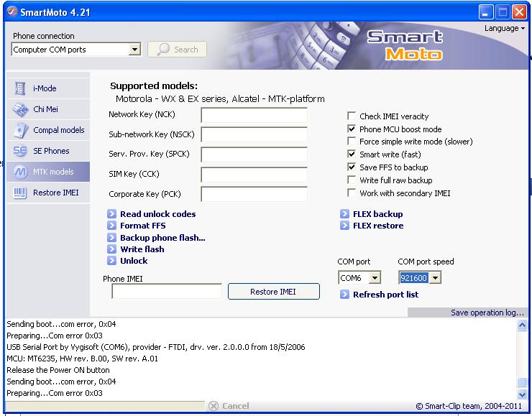Click arrow icon beside Read unlock codes
The height and width of the screenshot is (416, 532).
[x=111, y=214]
